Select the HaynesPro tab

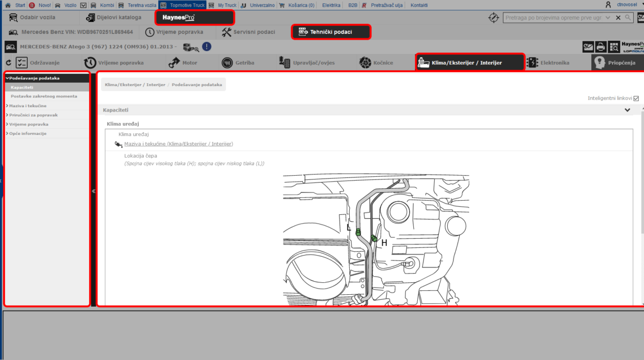(195, 17)
